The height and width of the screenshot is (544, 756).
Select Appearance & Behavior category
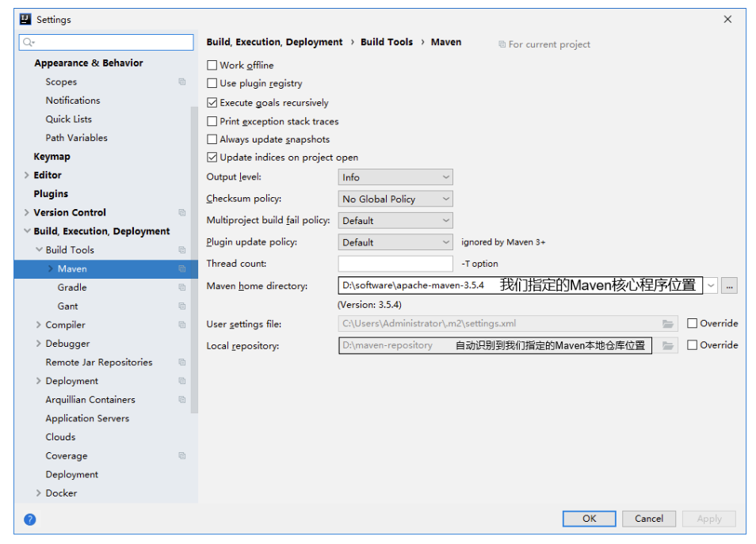pos(89,63)
